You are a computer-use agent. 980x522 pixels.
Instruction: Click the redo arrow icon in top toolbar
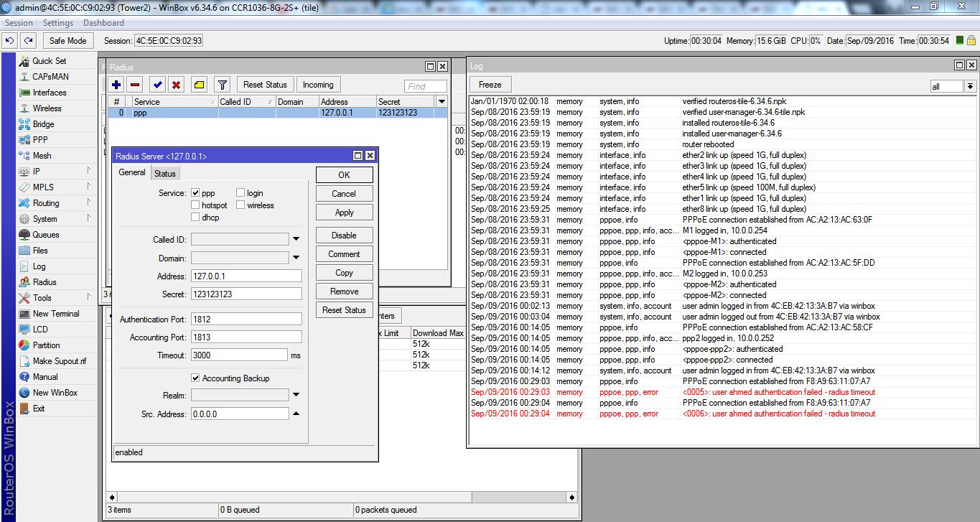pos(28,41)
